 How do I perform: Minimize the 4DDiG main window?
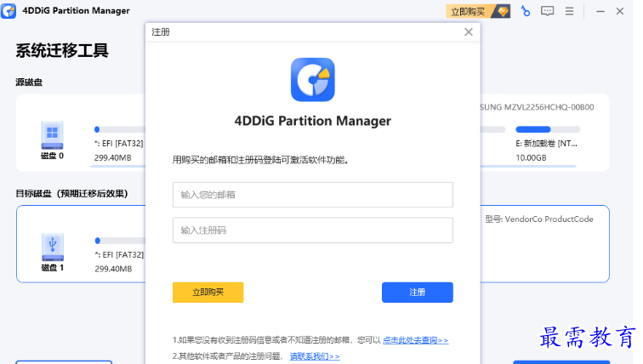pyautogui.click(x=600, y=11)
